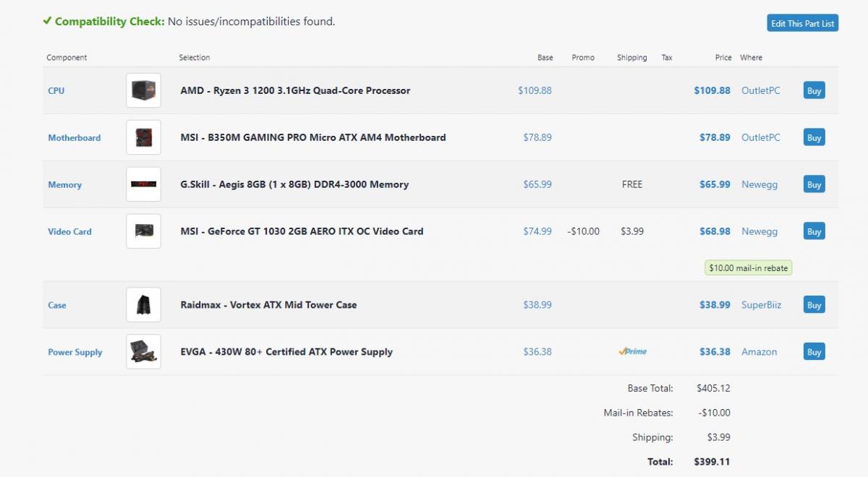Click the $405.12 base total value
868x477 pixels.
(x=713, y=388)
